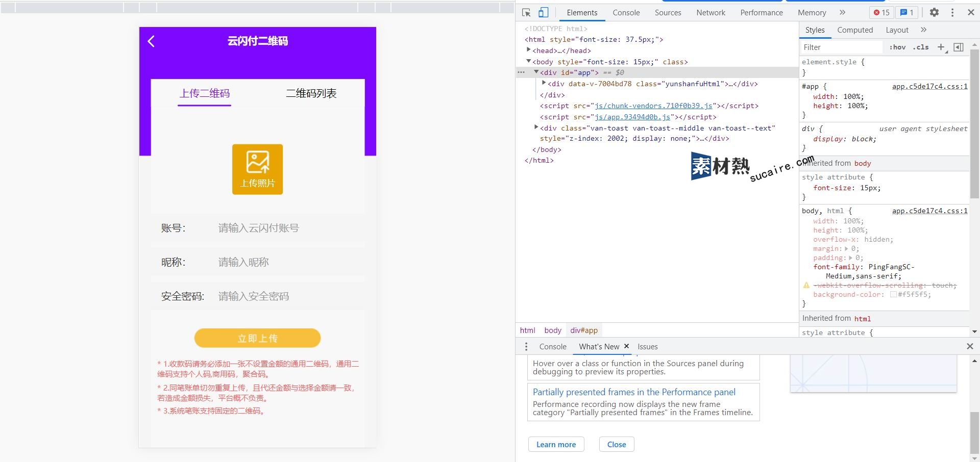Click the upload photo image icon
The height and width of the screenshot is (462, 980).
(x=257, y=169)
